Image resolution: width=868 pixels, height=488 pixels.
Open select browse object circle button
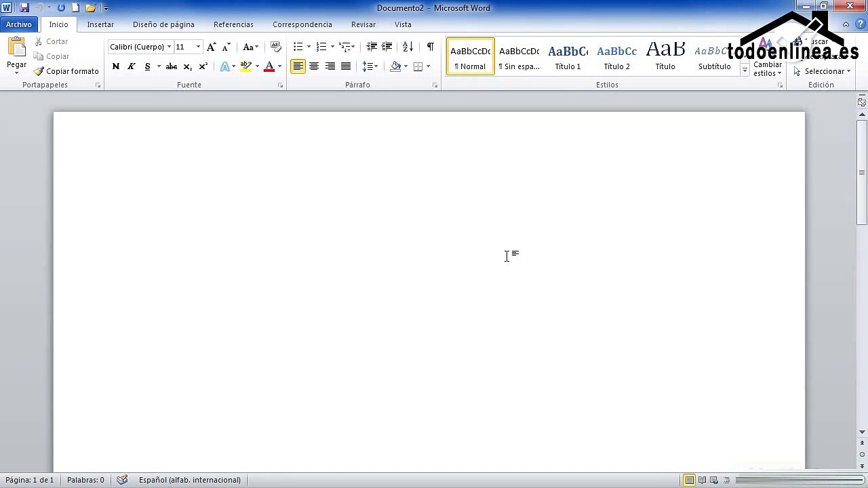click(x=863, y=455)
